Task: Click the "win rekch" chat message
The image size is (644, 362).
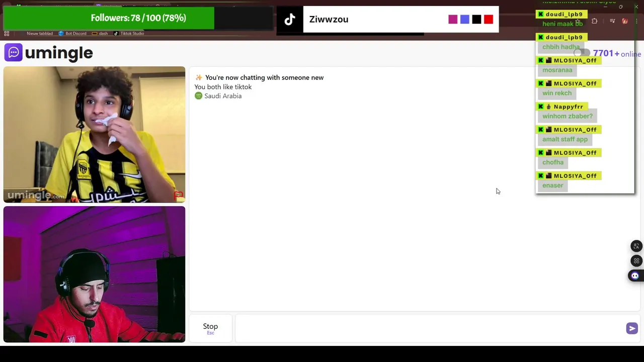Action: [x=556, y=93]
